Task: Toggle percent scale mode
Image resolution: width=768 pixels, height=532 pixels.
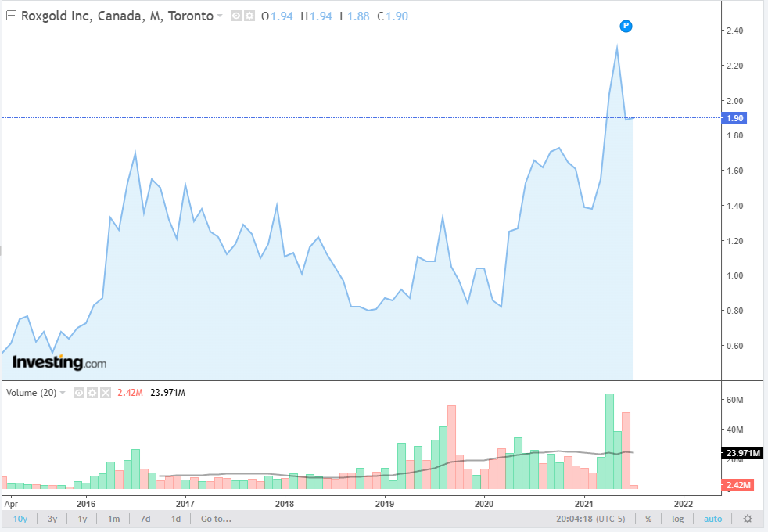Action: tap(648, 519)
